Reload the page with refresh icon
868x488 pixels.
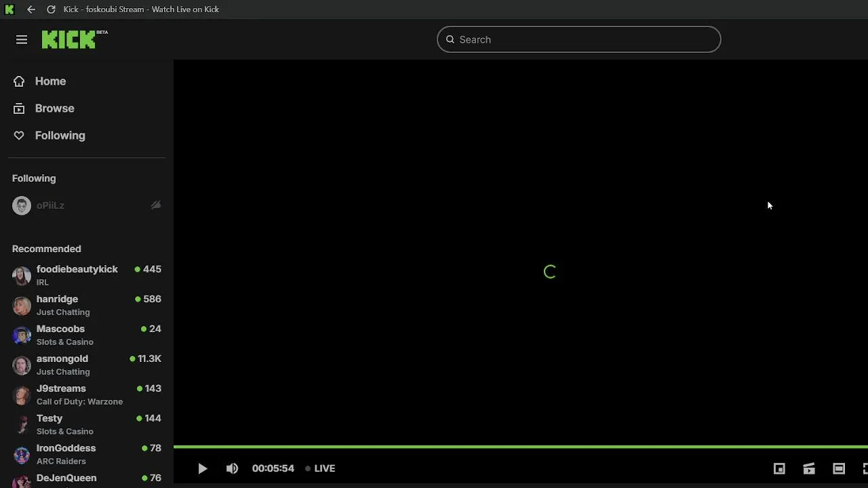coord(51,9)
